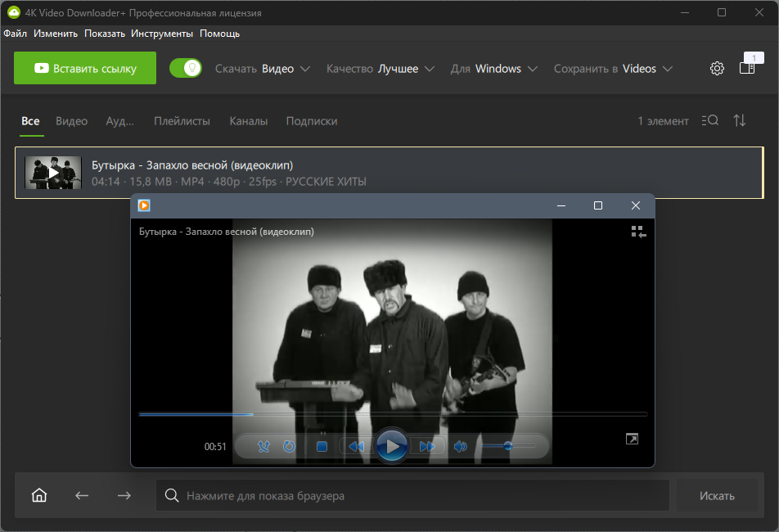The image size is (779, 532).
Task: Maximize the media player window
Action: coord(598,205)
